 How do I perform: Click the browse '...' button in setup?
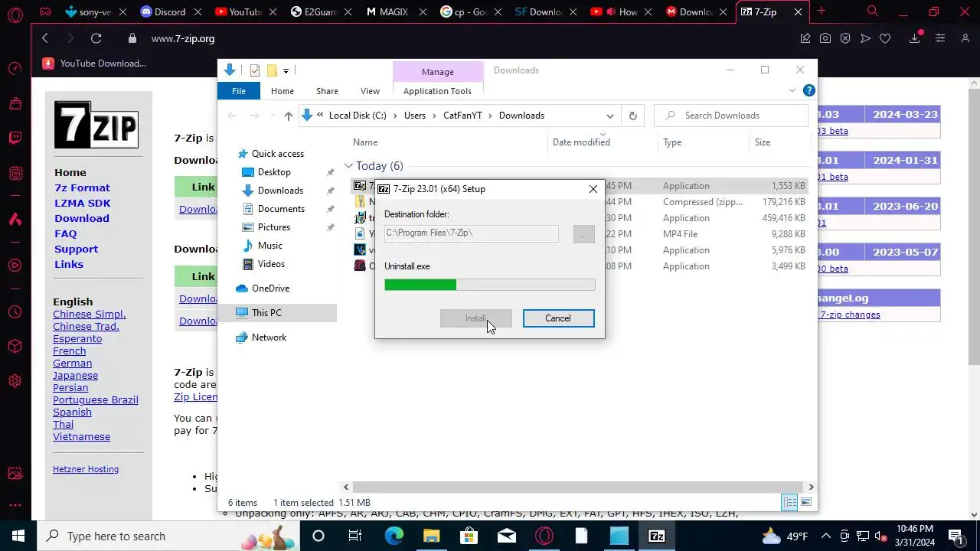point(583,234)
